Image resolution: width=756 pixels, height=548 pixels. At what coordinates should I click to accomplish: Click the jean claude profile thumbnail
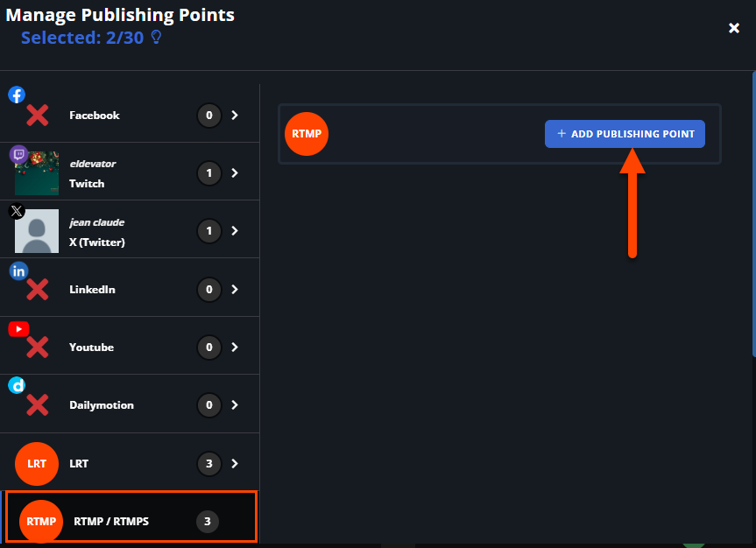coord(37,231)
